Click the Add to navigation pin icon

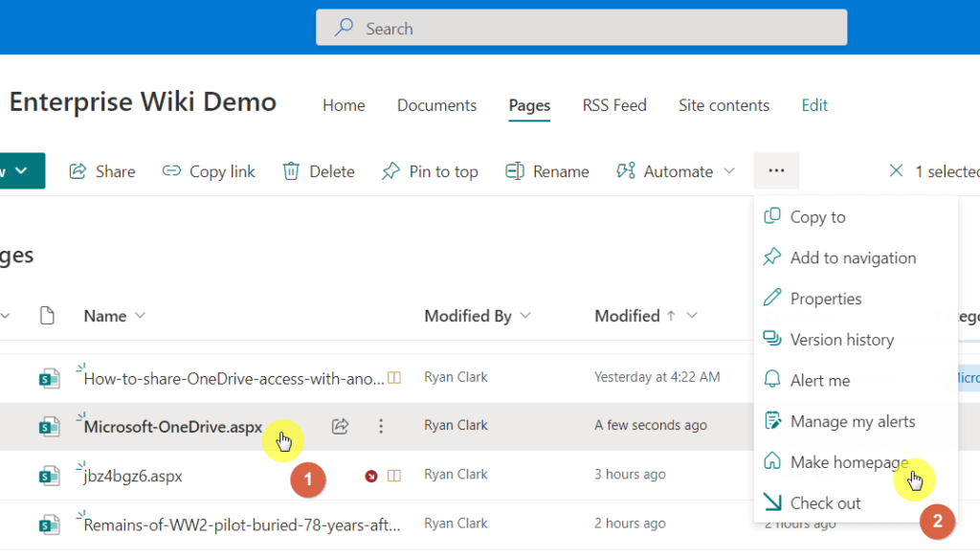coord(772,256)
